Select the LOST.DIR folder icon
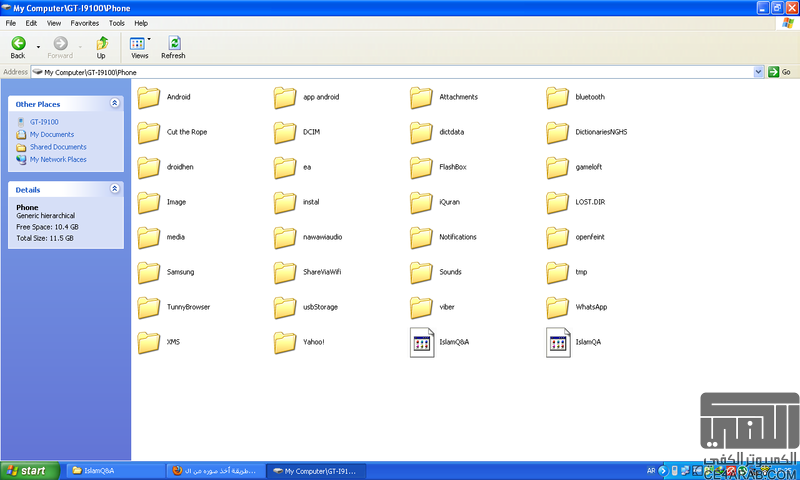Viewport: 800px width, 480px height. 558,203
